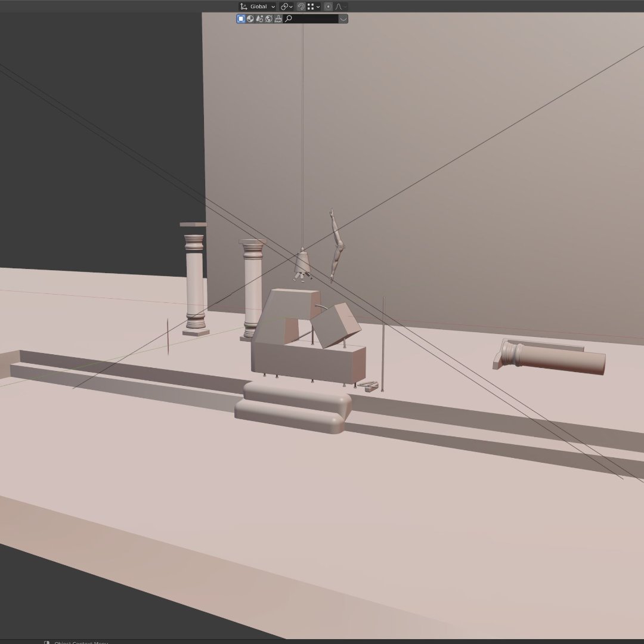Toggle snapping with the magnet icon
Image resolution: width=644 pixels, height=644 pixels.
pyautogui.click(x=301, y=7)
